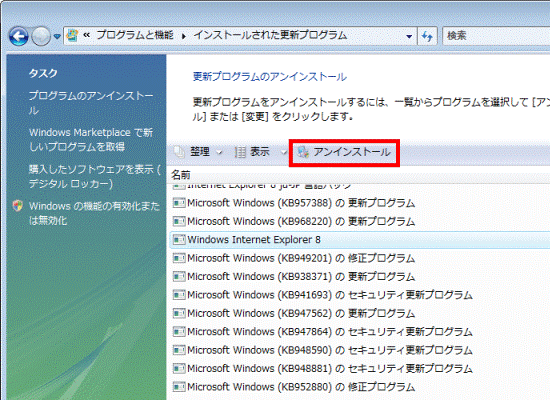550x400 pixels.
Task: Focus the 検索 search box
Action: click(x=497, y=36)
